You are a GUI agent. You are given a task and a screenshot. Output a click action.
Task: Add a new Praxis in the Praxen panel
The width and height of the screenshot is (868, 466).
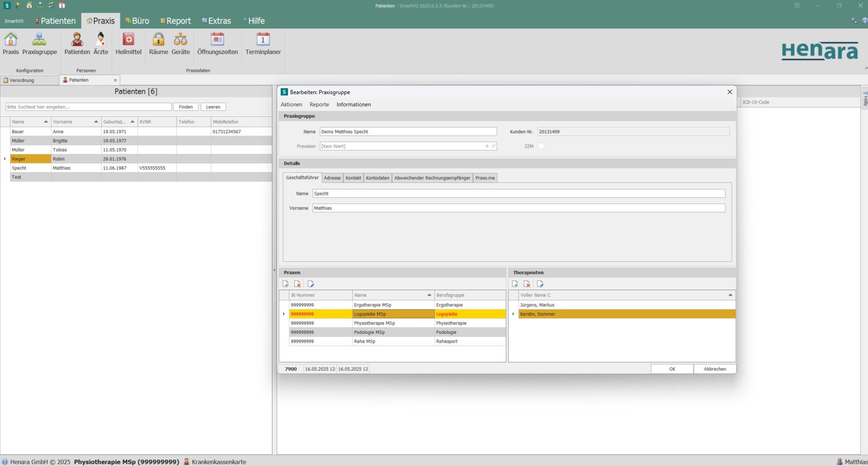click(x=286, y=283)
